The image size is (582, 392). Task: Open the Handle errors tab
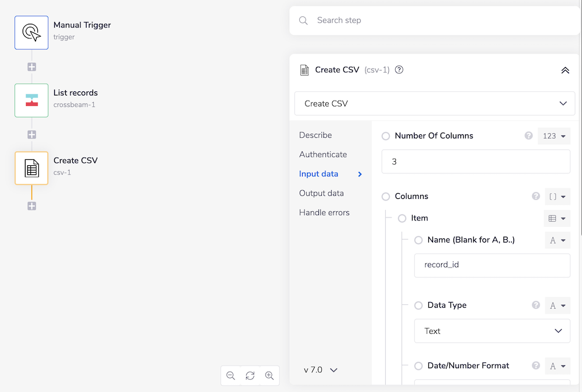324,212
